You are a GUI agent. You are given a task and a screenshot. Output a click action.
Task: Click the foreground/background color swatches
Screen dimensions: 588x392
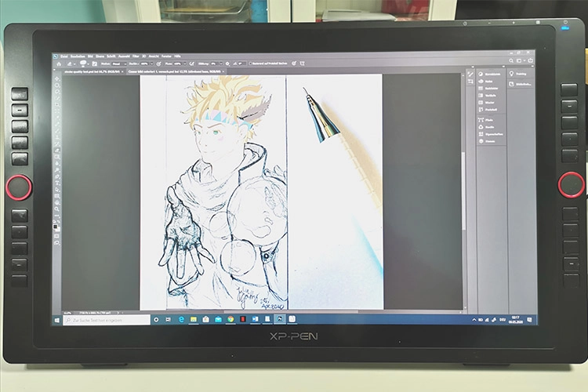point(56,227)
